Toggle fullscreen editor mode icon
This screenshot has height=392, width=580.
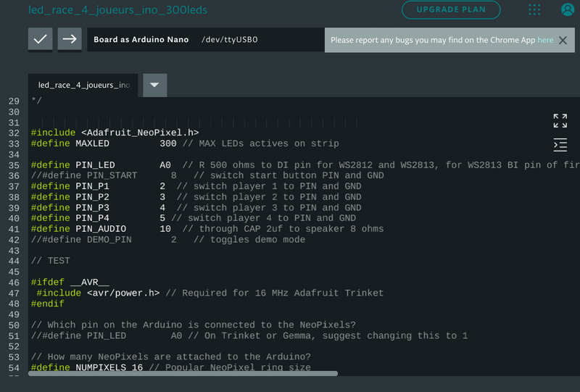pos(560,120)
